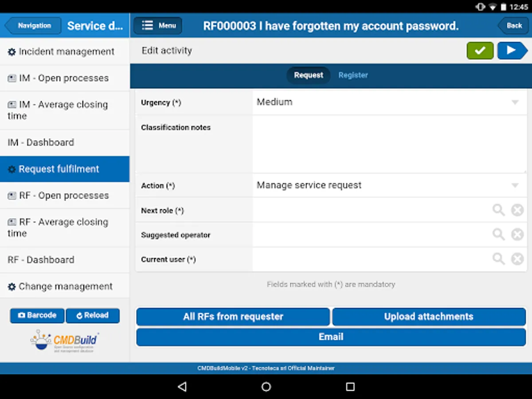Tap the Wi-Fi status icon
532x399 pixels.
493,7
